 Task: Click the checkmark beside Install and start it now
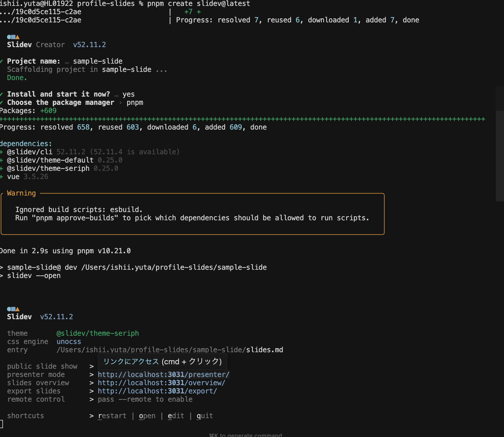coord(1,94)
